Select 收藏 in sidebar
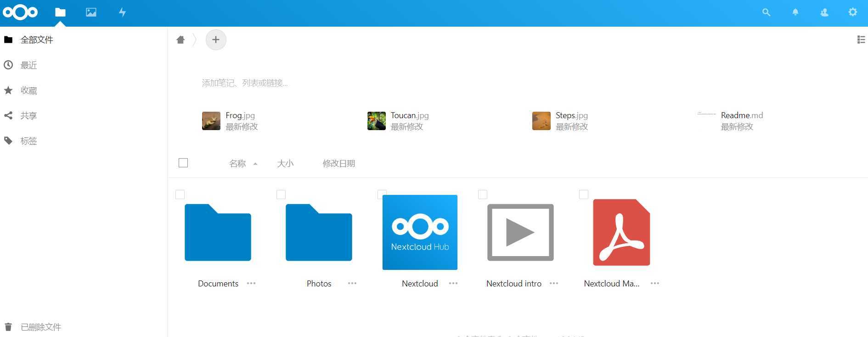868x337 pixels. coord(83,90)
